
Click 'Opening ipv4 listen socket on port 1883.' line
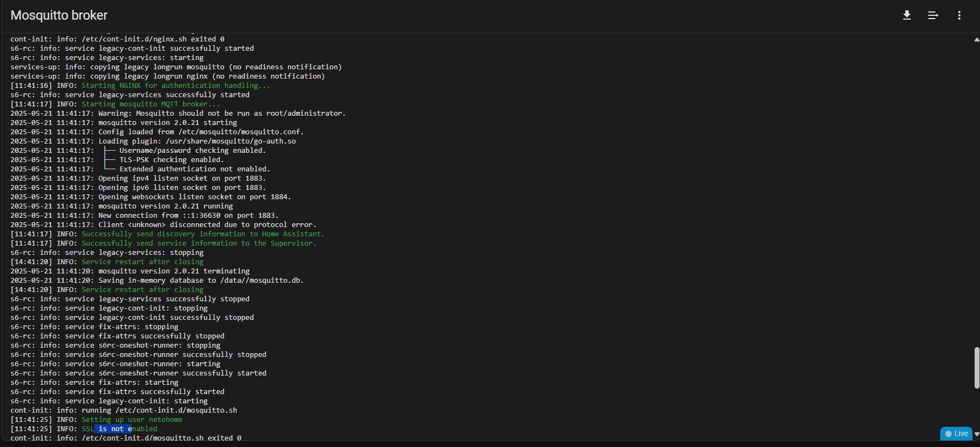pos(138,178)
